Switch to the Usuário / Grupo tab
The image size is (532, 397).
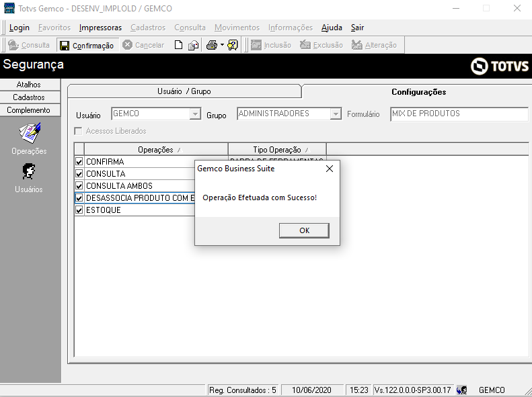point(184,91)
